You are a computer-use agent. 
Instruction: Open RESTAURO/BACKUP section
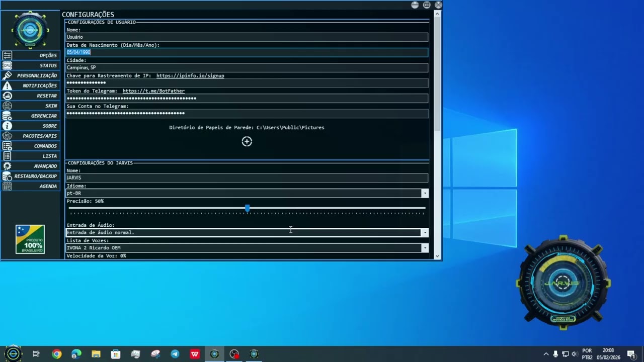pyautogui.click(x=30, y=176)
